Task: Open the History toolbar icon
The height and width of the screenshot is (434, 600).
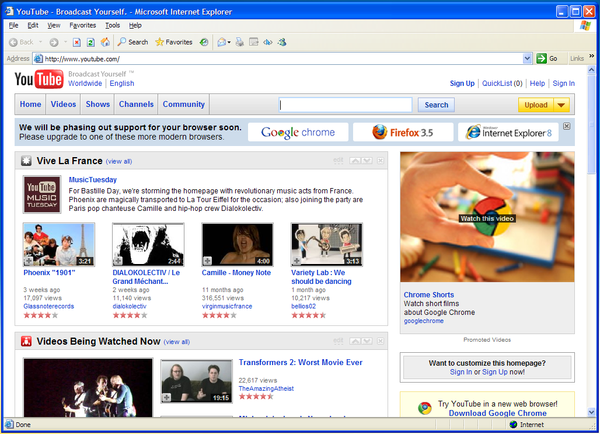Action: 204,42
